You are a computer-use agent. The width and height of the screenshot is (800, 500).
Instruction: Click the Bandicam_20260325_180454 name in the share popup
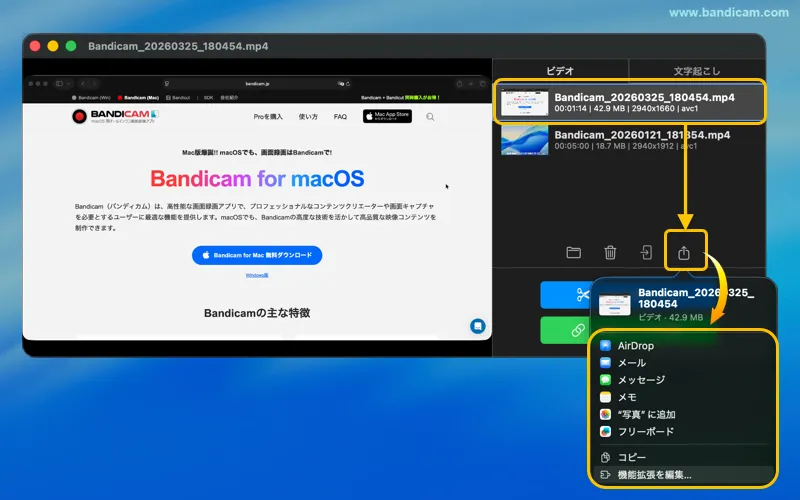coord(696,298)
